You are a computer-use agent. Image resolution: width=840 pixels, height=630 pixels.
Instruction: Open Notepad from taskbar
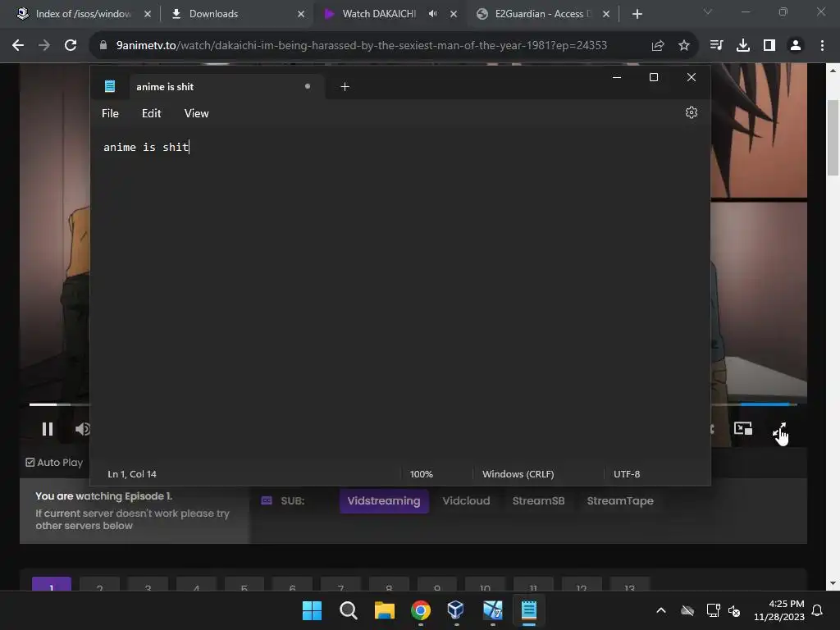[x=529, y=610]
